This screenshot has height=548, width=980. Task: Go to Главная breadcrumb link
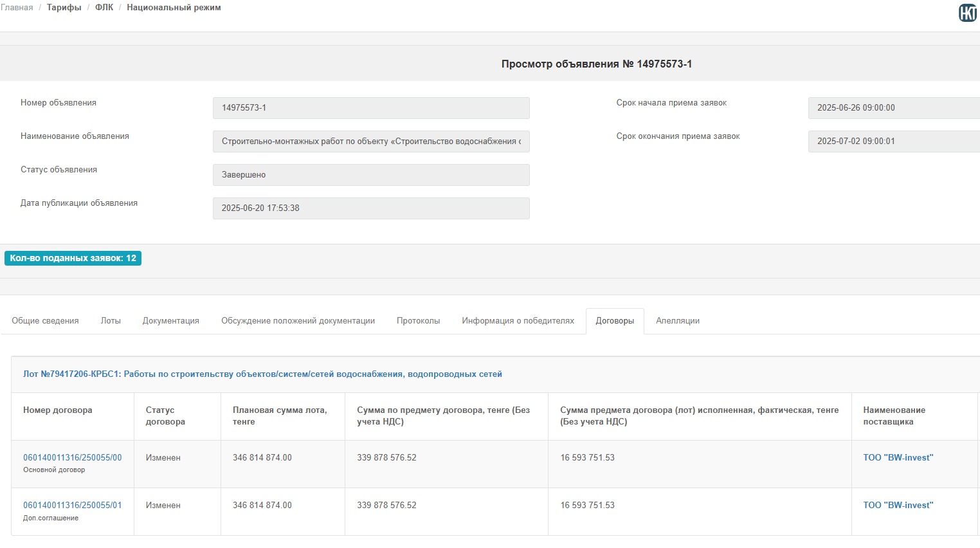coord(17,8)
